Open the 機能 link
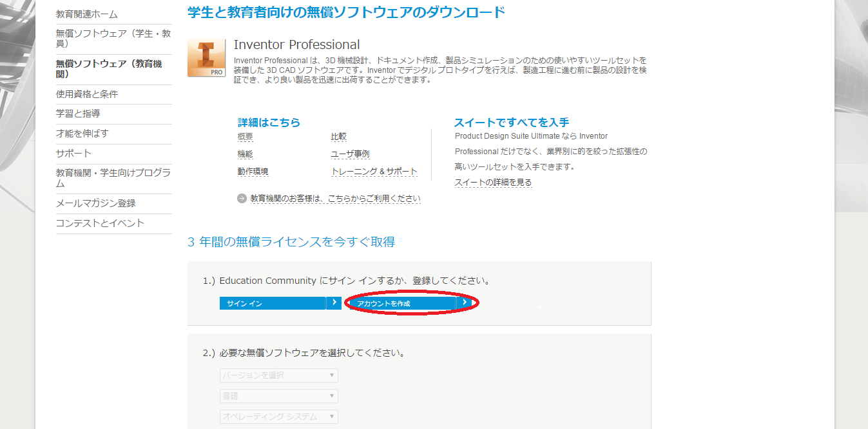868x429 pixels. click(246, 154)
